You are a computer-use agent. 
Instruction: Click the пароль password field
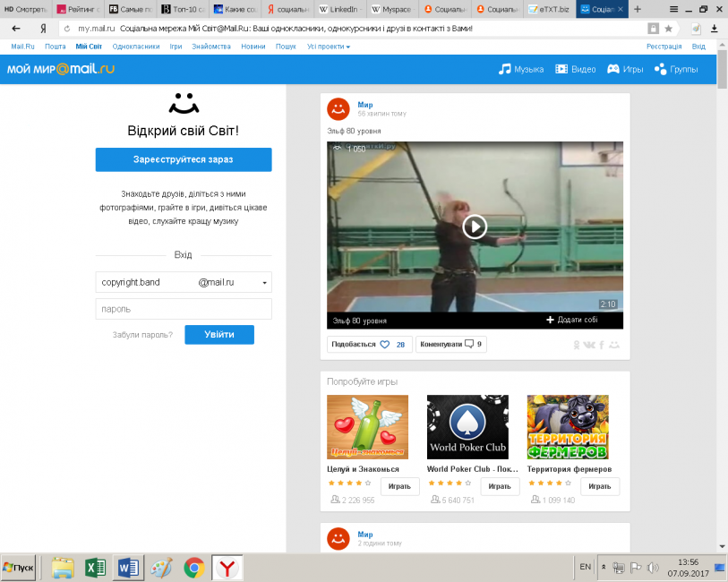[x=184, y=309]
